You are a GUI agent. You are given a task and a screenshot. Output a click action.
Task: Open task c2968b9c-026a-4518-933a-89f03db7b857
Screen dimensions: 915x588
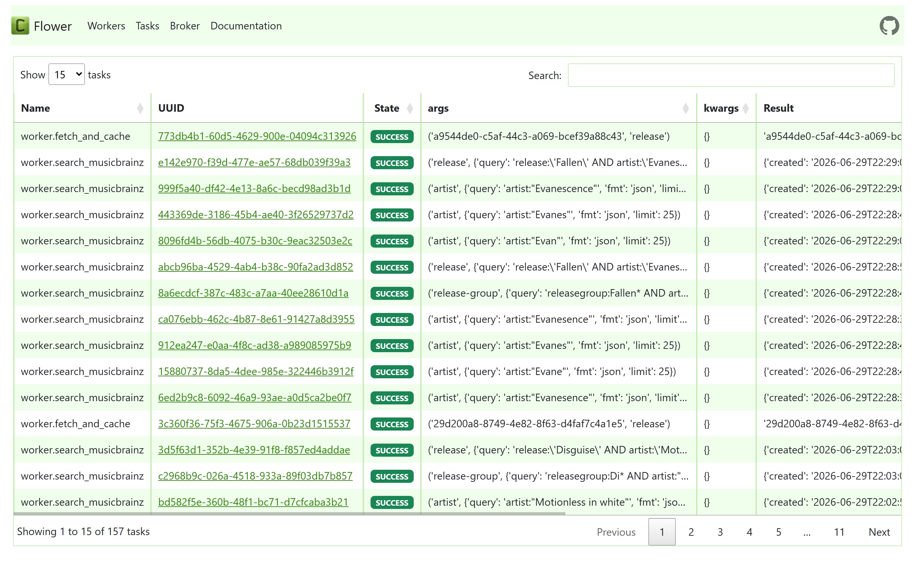point(255,476)
